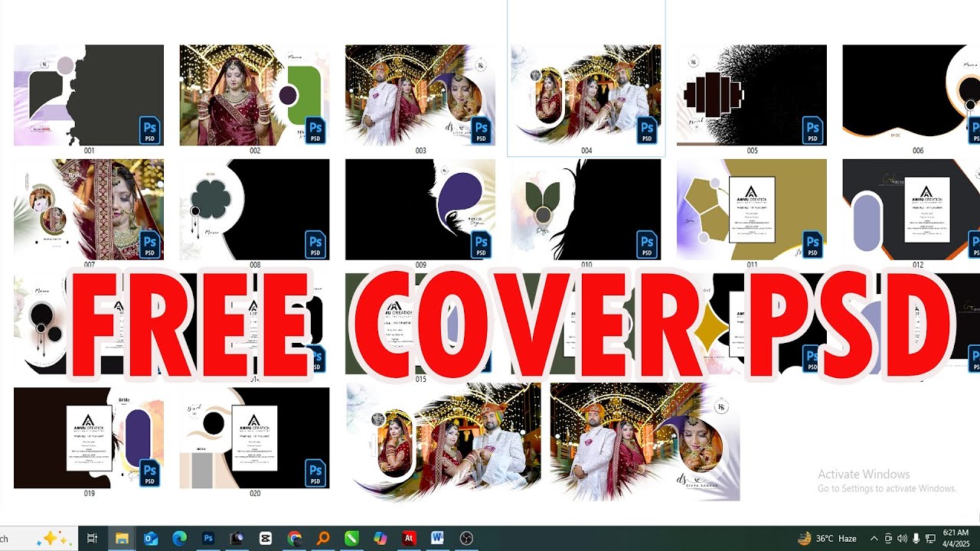
Task: Open Photoshop from the taskbar
Action: tap(207, 539)
